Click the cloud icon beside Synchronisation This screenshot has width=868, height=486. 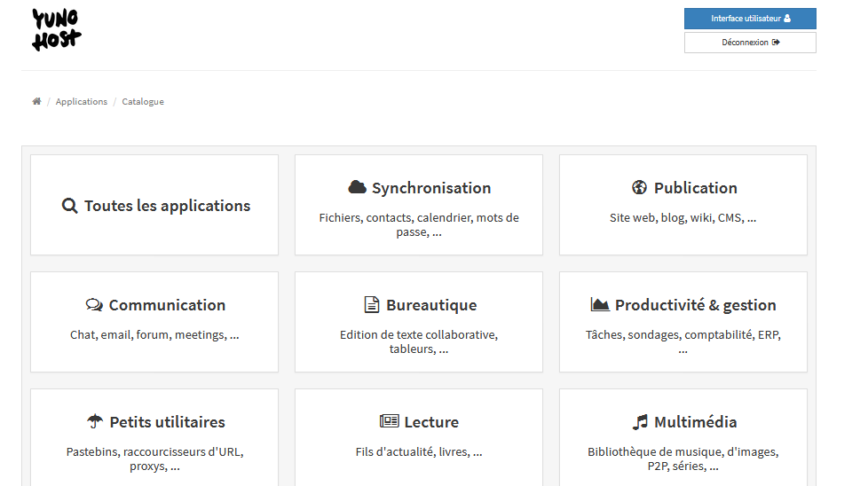coord(357,188)
